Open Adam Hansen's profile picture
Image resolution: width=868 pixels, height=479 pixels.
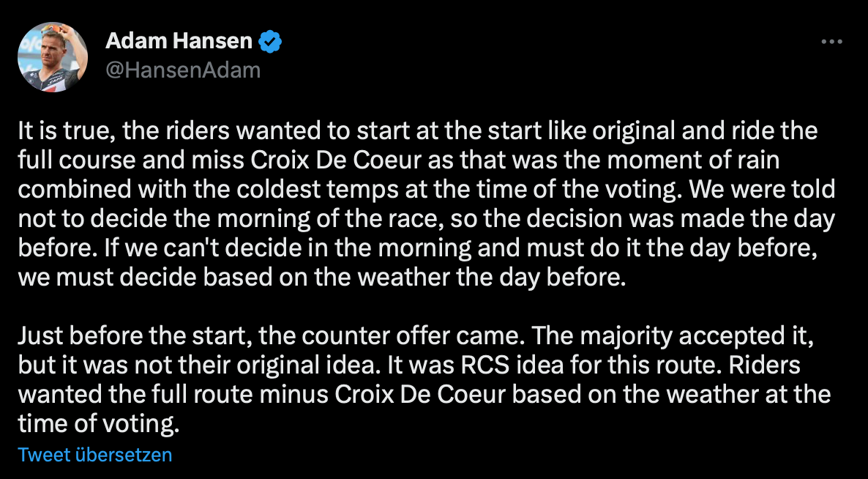[54, 56]
